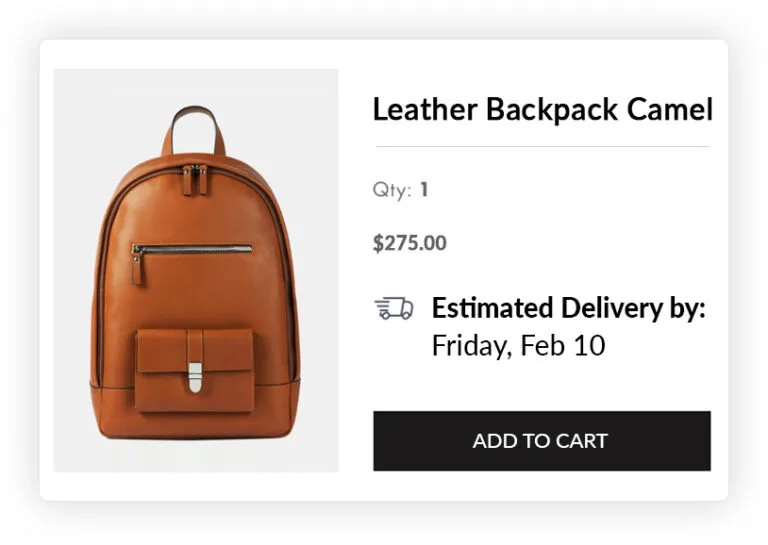Select the quantity value 1

click(424, 190)
